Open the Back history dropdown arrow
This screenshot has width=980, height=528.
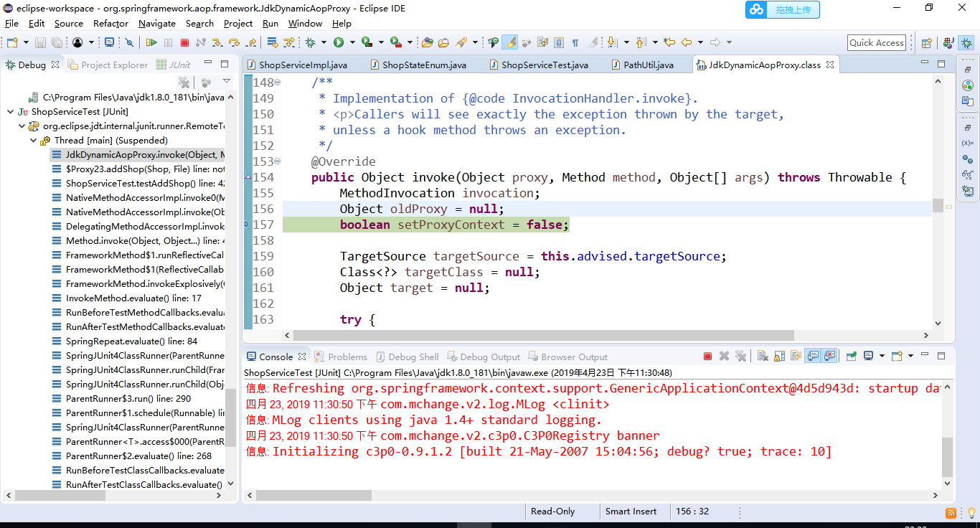click(700, 42)
